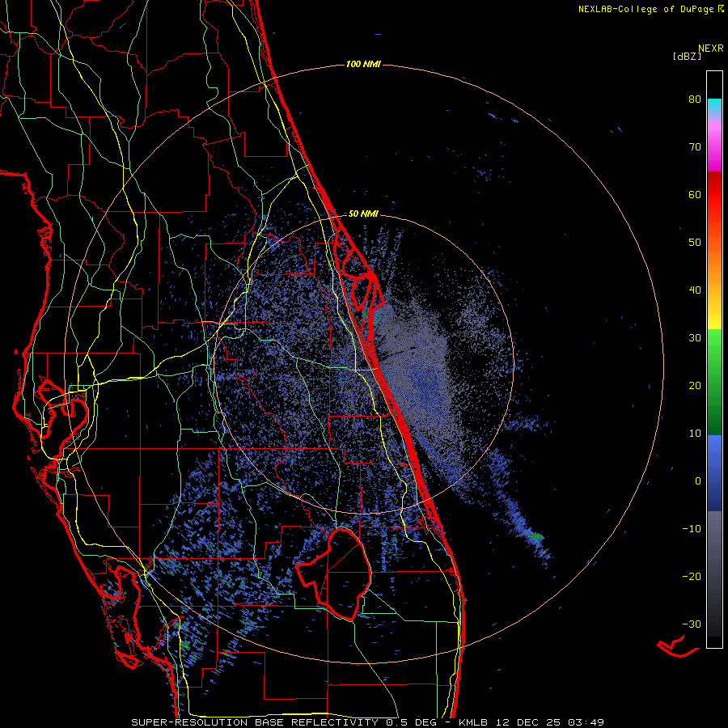The width and height of the screenshot is (728, 728).
Task: Click the Tampa Bay outline on the west coast
Action: (62, 419)
